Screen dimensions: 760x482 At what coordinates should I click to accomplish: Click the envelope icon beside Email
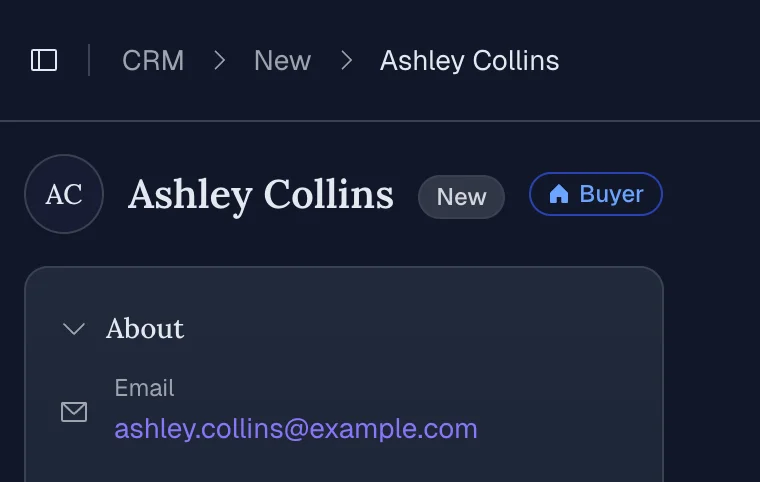(74, 412)
